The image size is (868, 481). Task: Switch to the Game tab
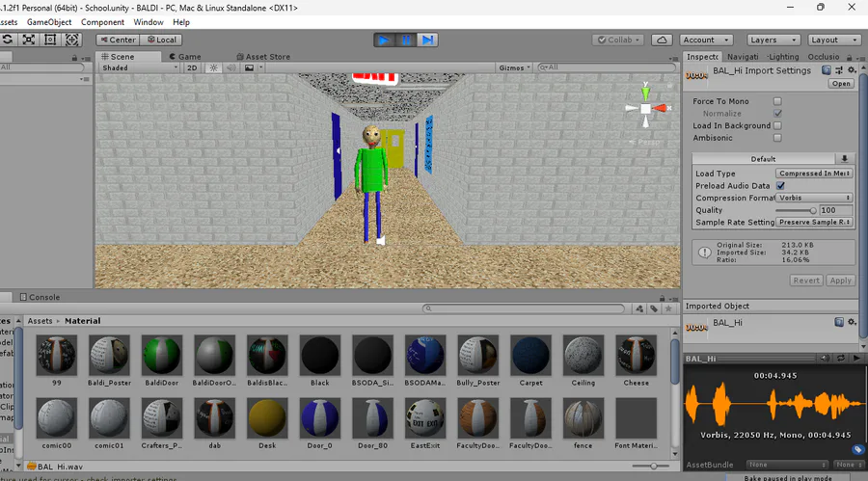(x=185, y=57)
